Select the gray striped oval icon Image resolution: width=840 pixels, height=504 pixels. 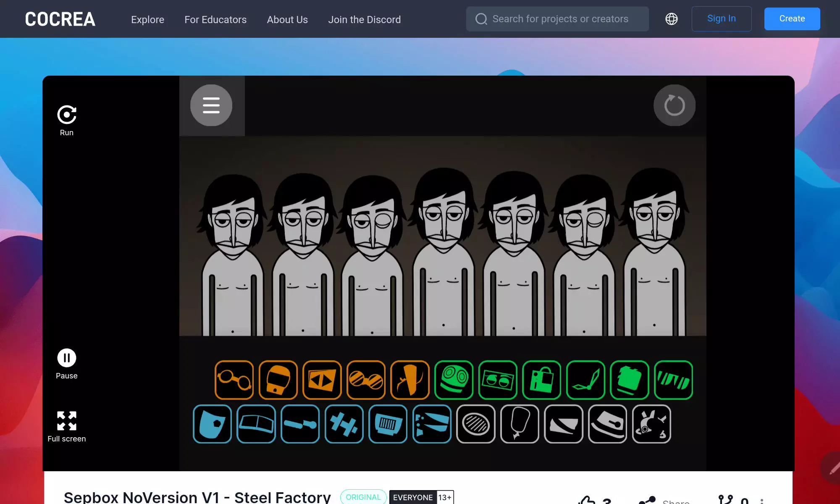476,424
